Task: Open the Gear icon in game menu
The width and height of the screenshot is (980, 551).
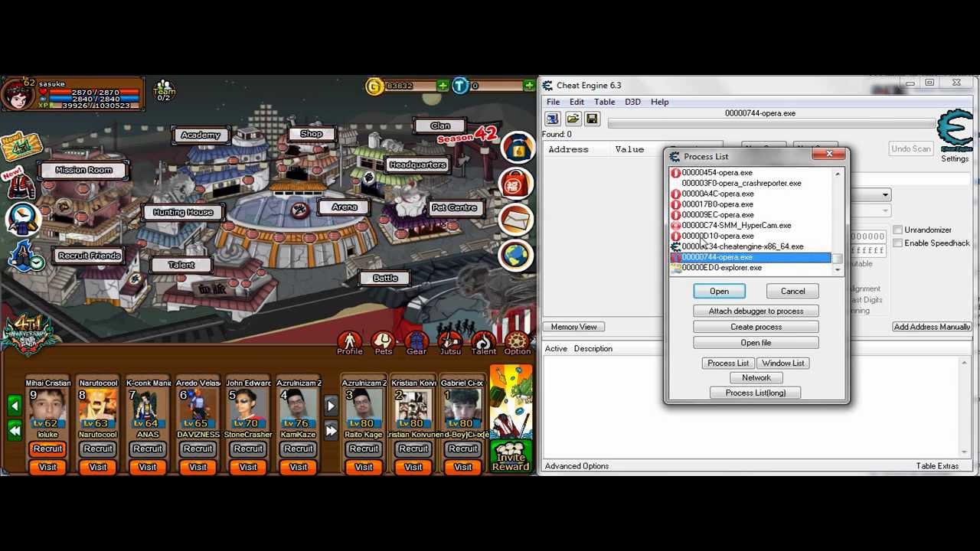Action: tap(416, 342)
